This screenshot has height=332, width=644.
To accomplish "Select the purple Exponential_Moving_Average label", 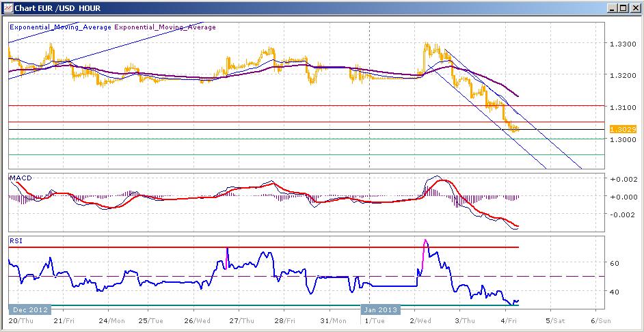I will pyautogui.click(x=165, y=27).
